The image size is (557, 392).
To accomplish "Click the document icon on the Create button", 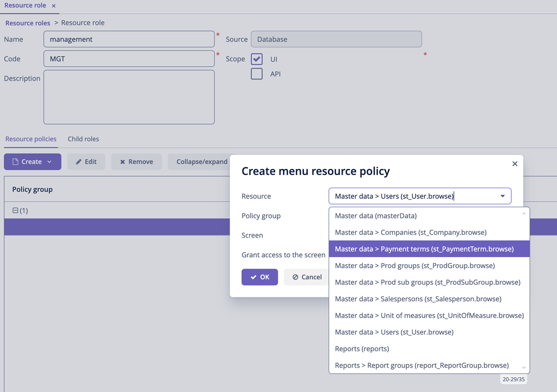I will point(16,161).
